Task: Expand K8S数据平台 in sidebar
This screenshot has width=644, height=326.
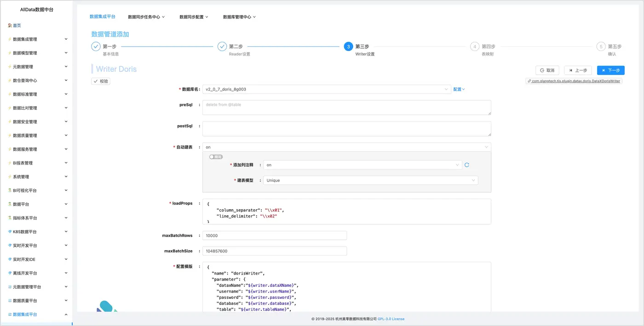Action: point(37,232)
